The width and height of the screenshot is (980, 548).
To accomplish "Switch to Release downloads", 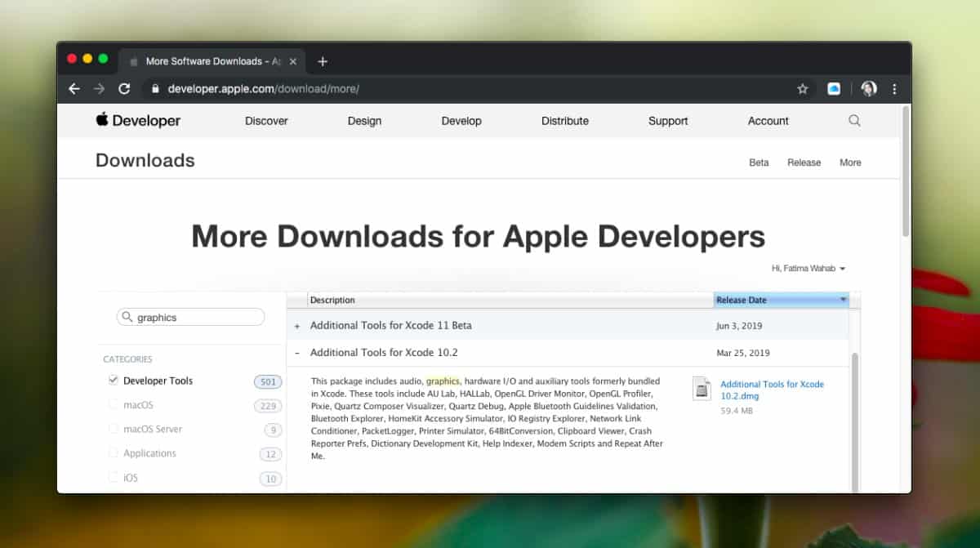I will 804,163.
